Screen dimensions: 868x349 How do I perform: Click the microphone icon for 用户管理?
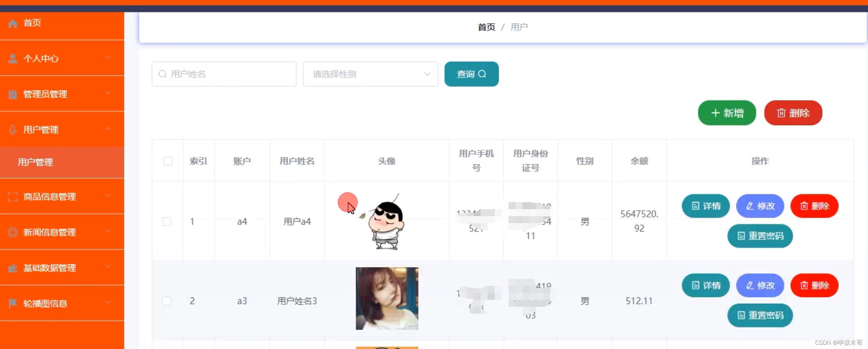pyautogui.click(x=13, y=130)
